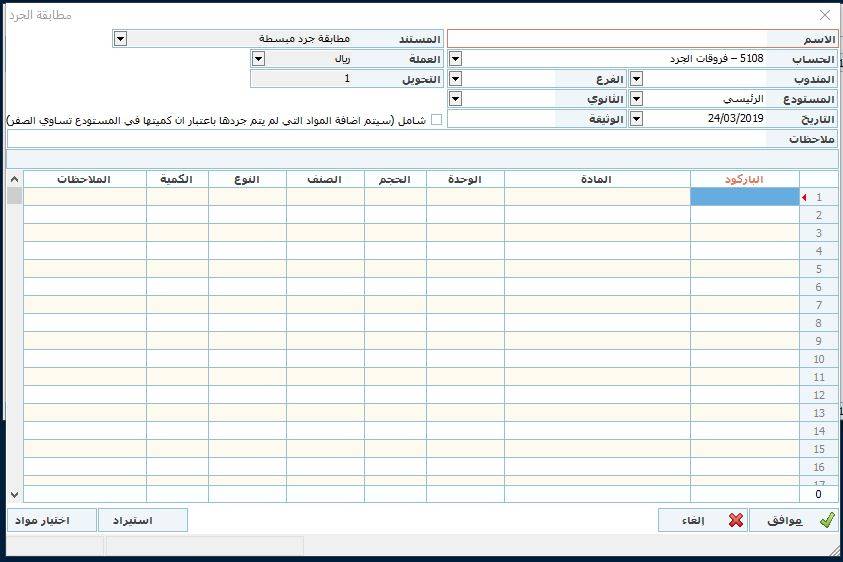
Task: Click the استيراد import button
Action: 143,520
